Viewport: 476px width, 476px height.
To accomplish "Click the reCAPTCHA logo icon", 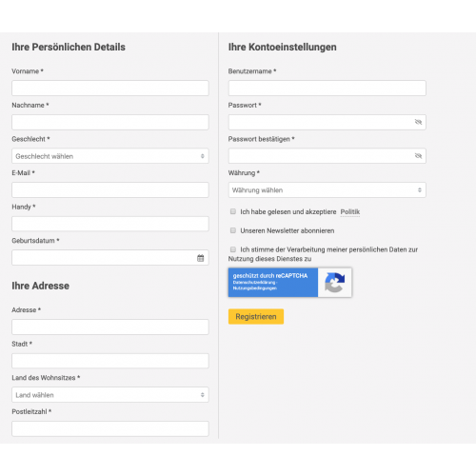I will tap(335, 283).
